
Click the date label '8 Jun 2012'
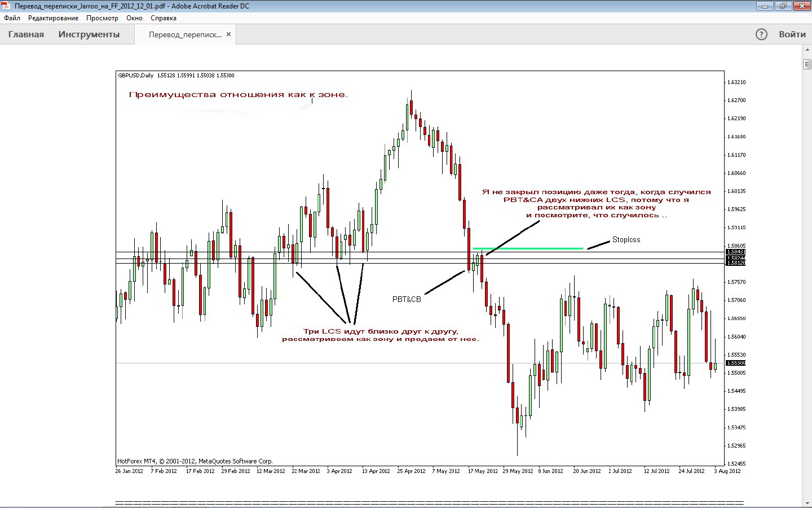(x=550, y=471)
